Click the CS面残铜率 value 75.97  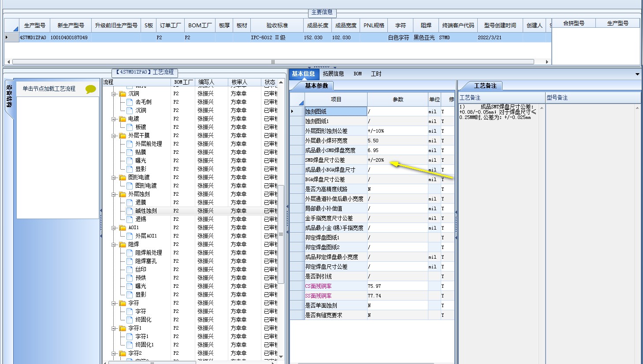[x=397, y=286]
